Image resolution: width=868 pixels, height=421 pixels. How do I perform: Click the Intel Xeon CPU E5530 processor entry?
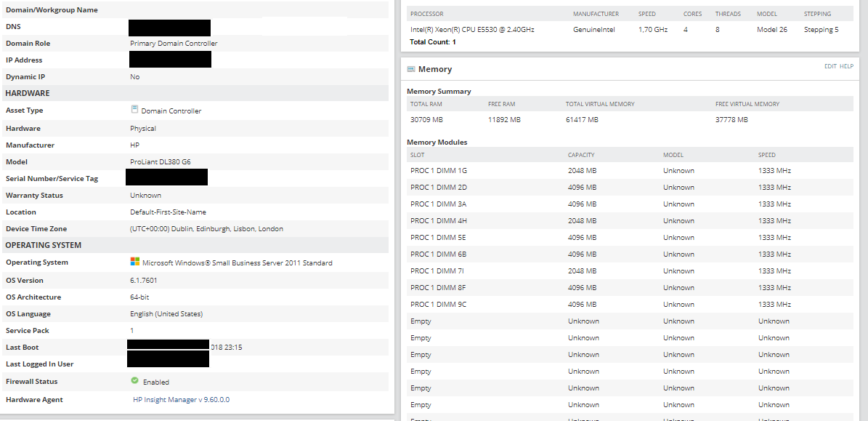[472, 30]
